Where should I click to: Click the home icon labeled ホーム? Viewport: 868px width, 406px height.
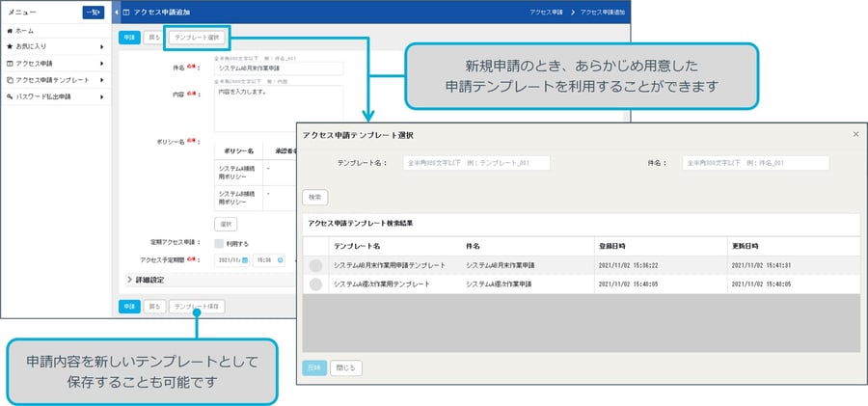pos(10,31)
